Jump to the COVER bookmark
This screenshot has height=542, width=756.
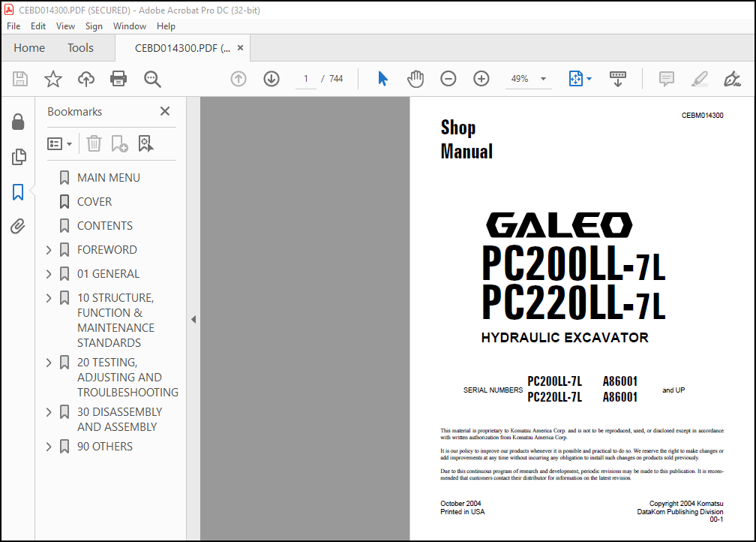click(94, 202)
